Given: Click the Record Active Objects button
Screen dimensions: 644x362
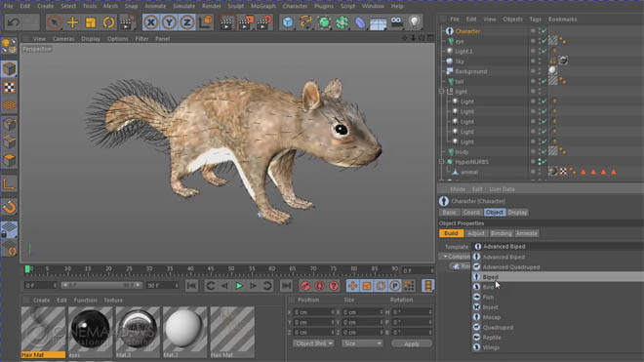Looking at the screenshot, I should tap(305, 286).
